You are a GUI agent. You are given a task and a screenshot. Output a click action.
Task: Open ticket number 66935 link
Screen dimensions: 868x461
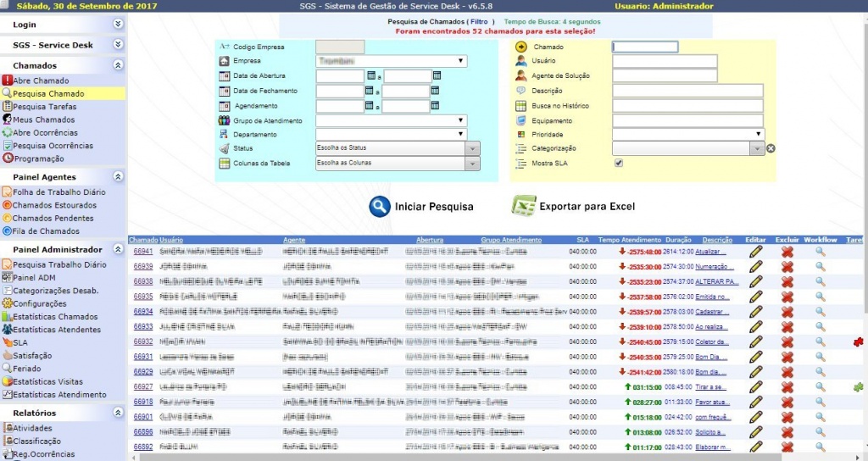pyautogui.click(x=142, y=297)
